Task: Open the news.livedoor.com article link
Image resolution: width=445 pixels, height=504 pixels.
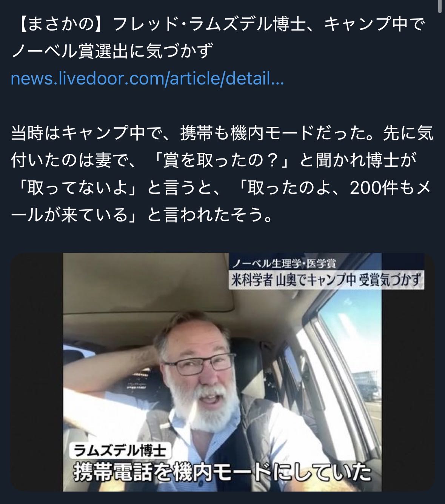Action: (148, 79)
